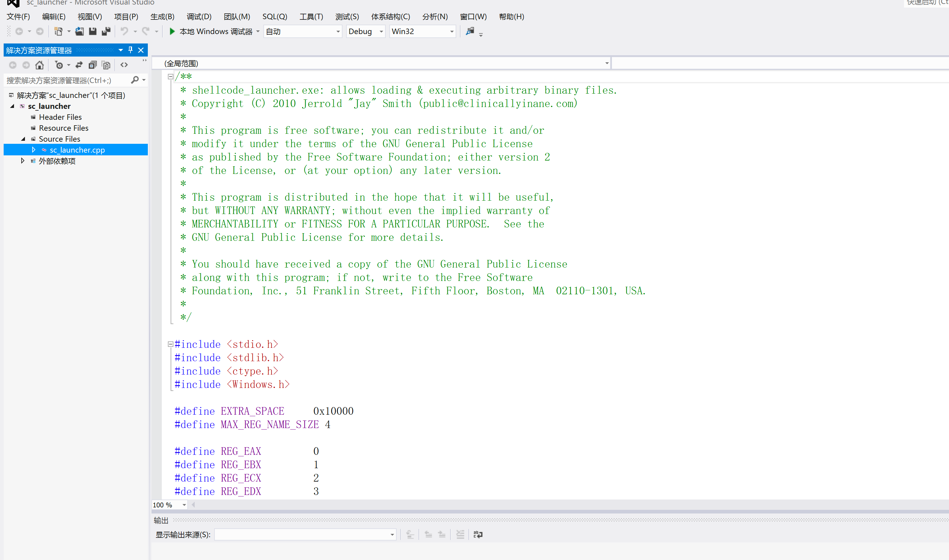This screenshot has width=949, height=560.
Task: Click the Clear All output icon
Action: tap(460, 534)
